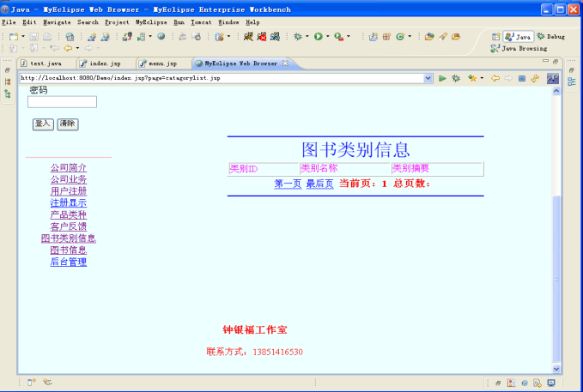
Task: Expand the URL address history dropdown
Action: click(x=428, y=78)
